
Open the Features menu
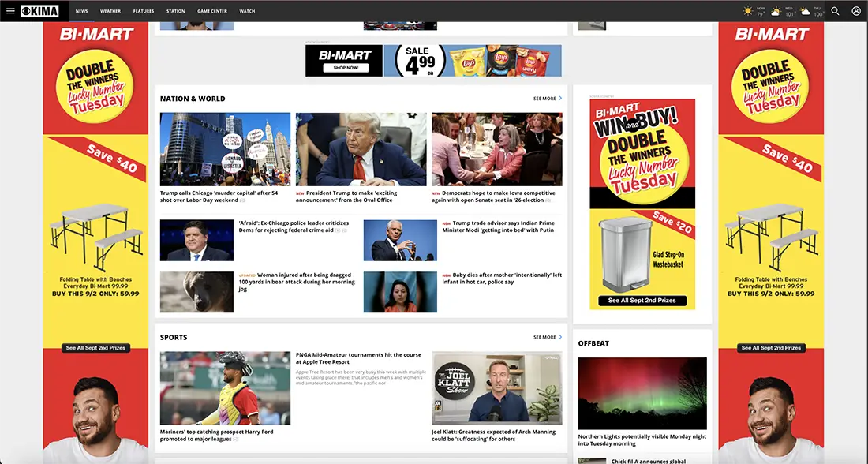tap(144, 11)
